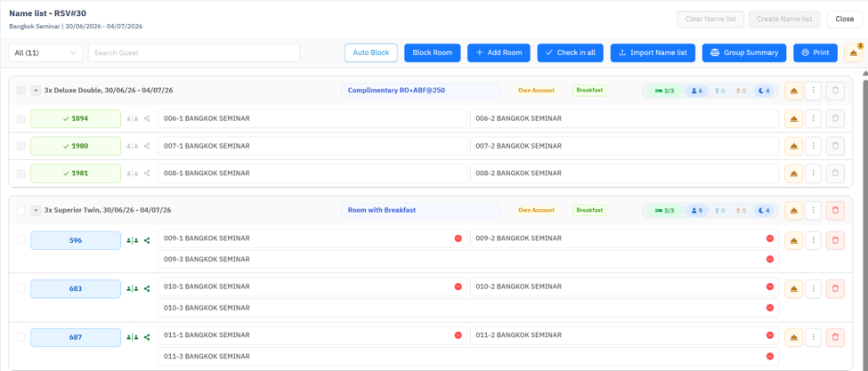Viewport: 868px width, 371px height.
Task: Click the service bell icon in room 596 row
Action: [x=794, y=240]
